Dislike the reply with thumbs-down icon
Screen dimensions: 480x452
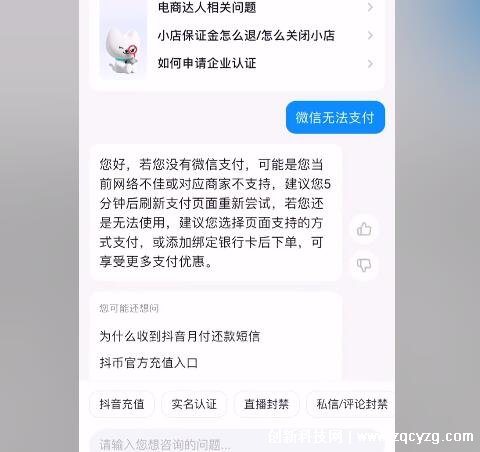coord(364,265)
